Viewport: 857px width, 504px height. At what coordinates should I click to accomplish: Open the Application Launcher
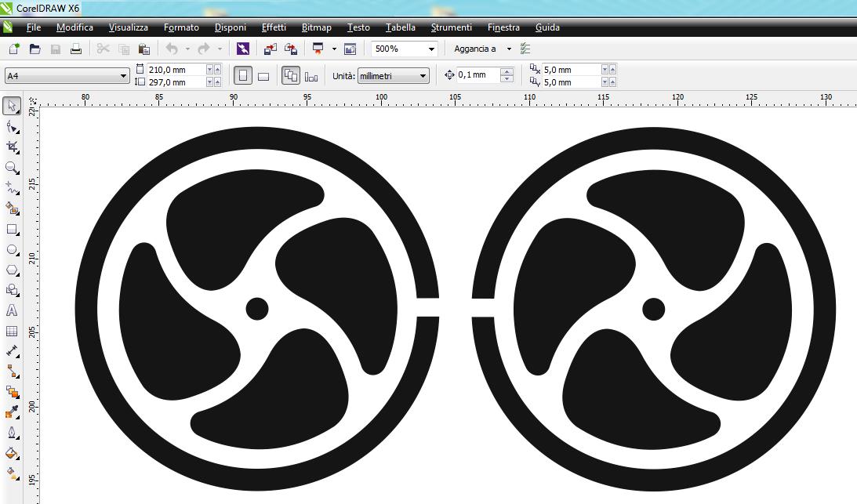click(x=318, y=49)
